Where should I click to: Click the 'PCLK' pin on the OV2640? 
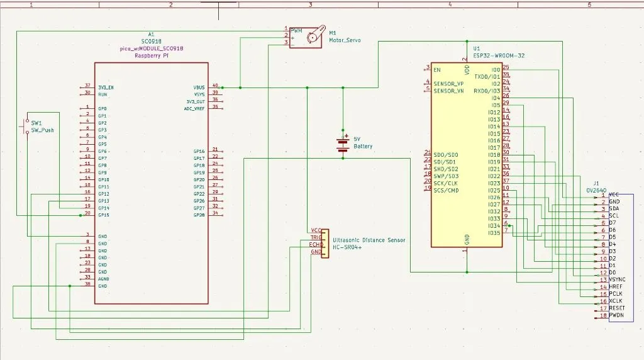tap(615, 294)
